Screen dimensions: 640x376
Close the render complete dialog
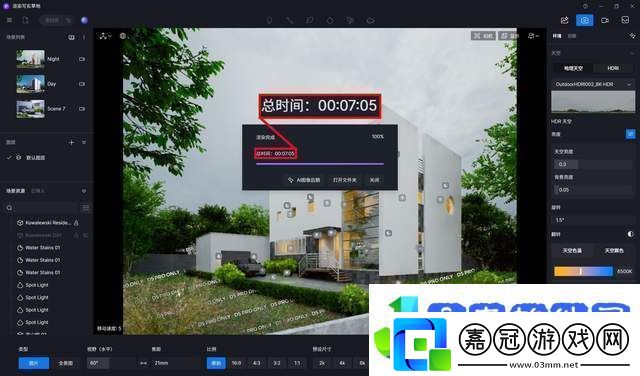pos(374,180)
